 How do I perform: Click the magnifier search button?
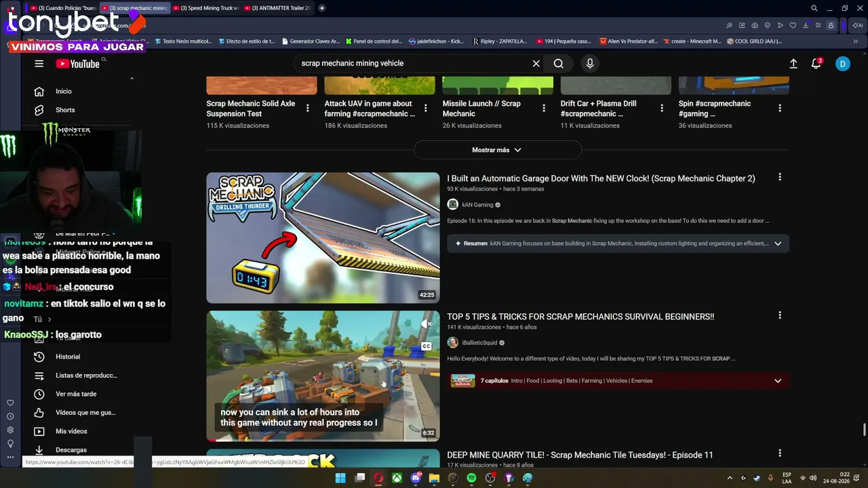coord(558,64)
